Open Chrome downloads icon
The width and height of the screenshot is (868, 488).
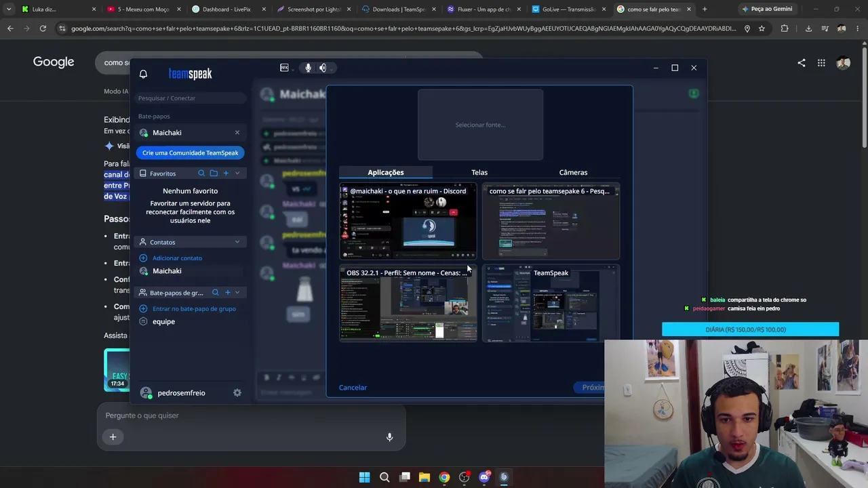pyautogui.click(x=808, y=28)
